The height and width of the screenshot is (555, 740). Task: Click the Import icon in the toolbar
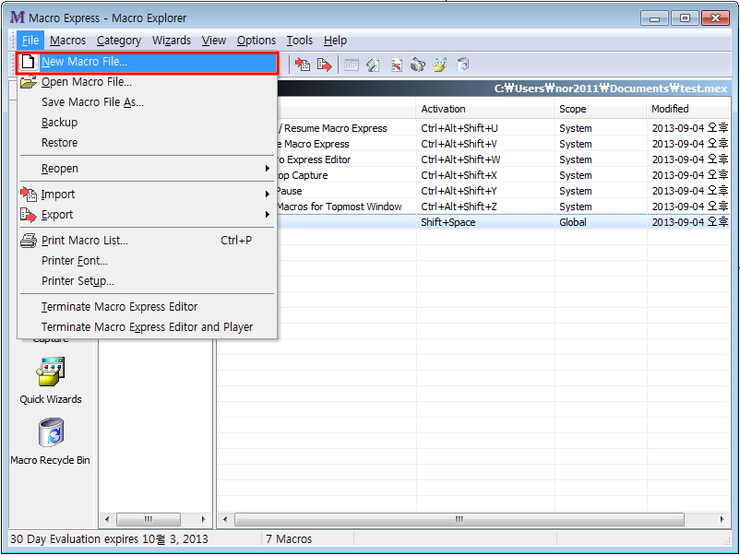point(302,65)
